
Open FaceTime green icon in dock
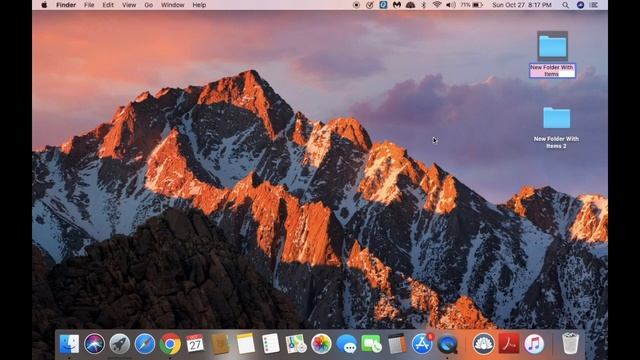click(371, 344)
